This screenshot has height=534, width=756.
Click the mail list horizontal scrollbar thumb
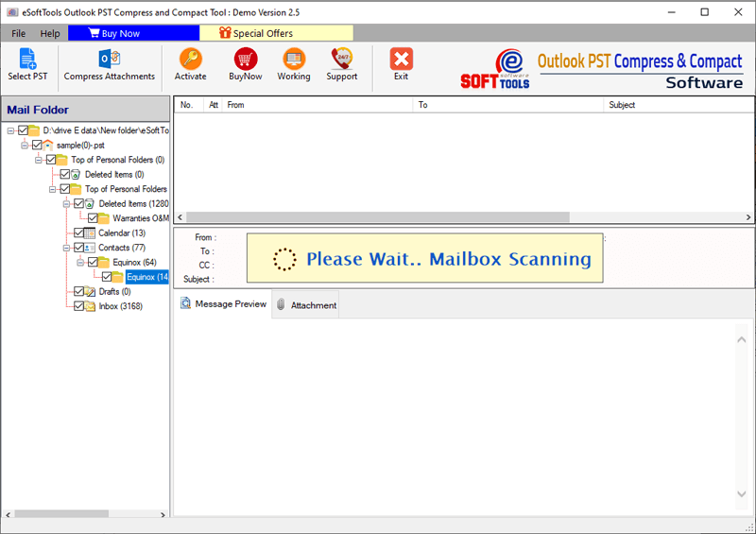click(x=377, y=217)
